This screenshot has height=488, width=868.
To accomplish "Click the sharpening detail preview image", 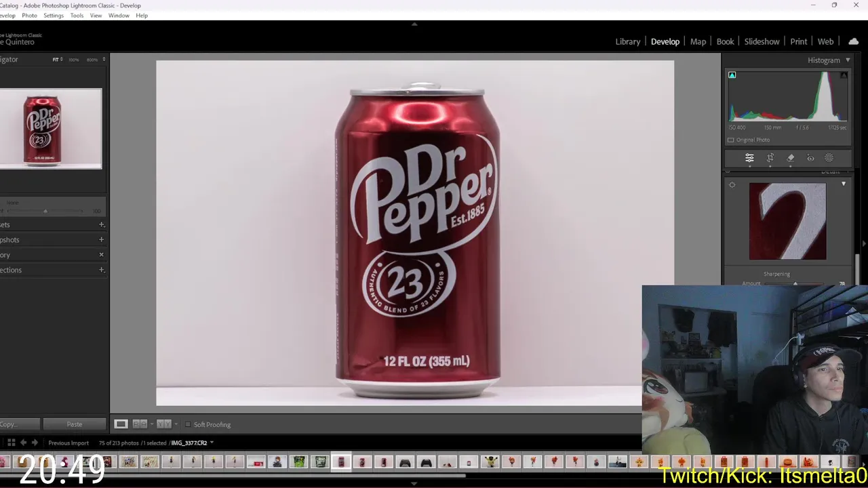I will (x=787, y=221).
